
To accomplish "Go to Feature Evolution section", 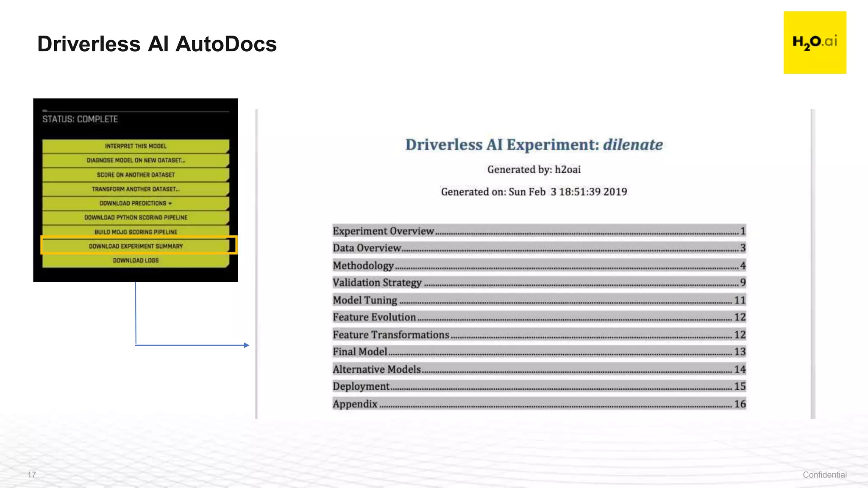I will [x=539, y=317].
